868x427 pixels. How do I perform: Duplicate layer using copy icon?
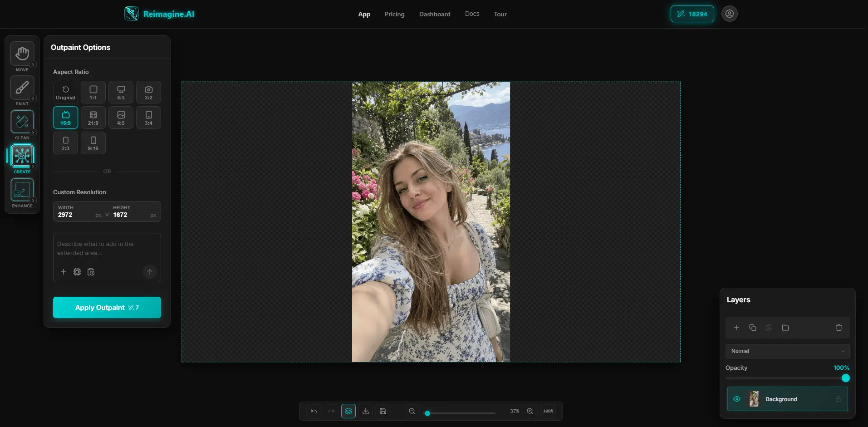(753, 328)
